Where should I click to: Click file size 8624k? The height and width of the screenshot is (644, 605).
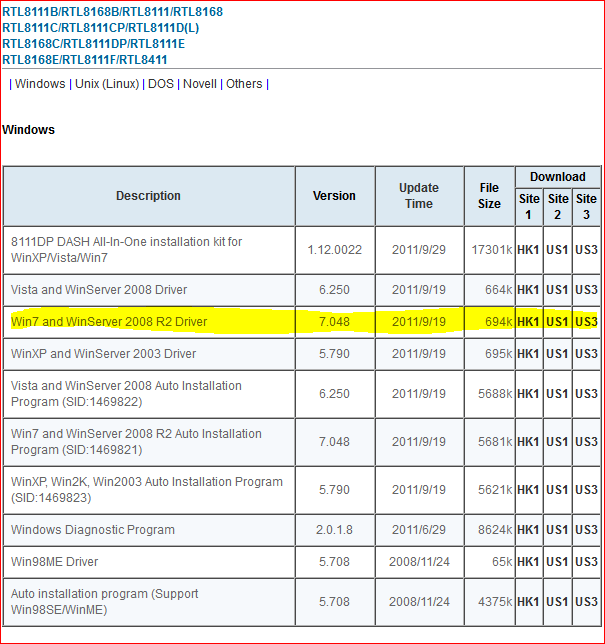(x=495, y=530)
